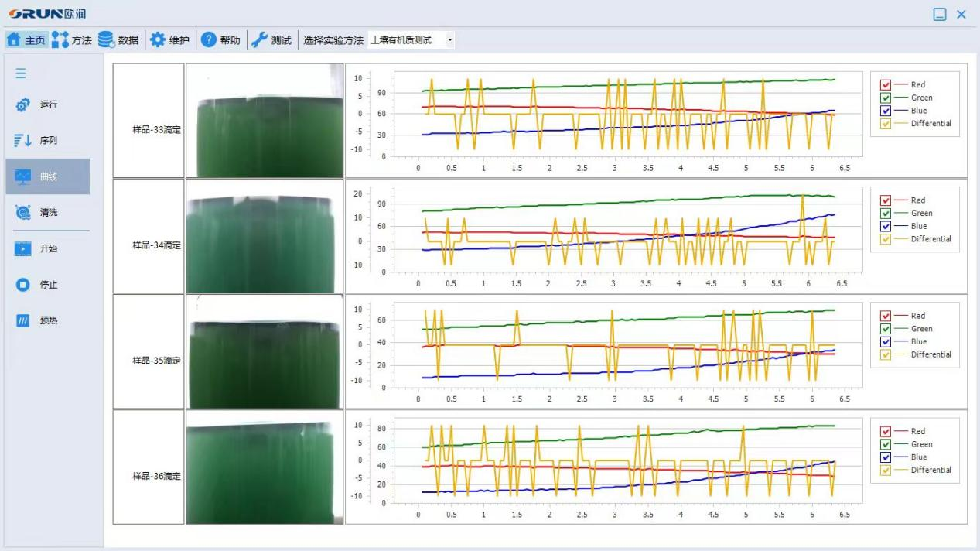Select the 运行 gears sidebar icon

point(23,105)
